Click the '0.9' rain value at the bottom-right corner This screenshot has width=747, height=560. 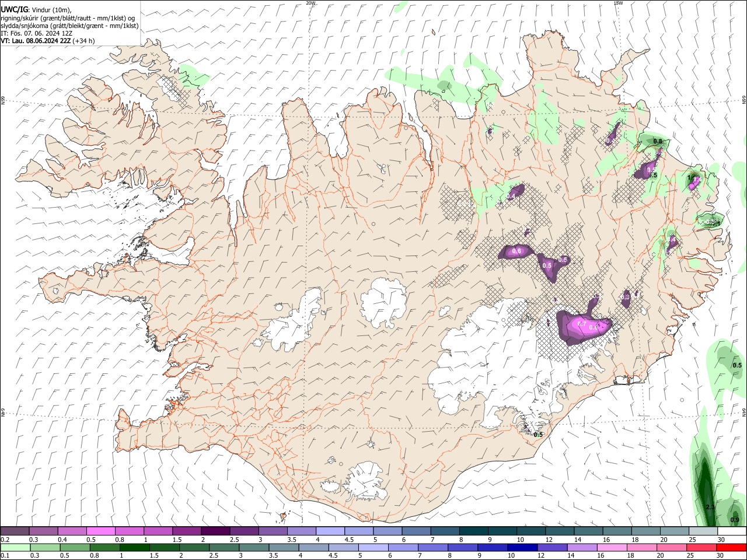(x=735, y=520)
